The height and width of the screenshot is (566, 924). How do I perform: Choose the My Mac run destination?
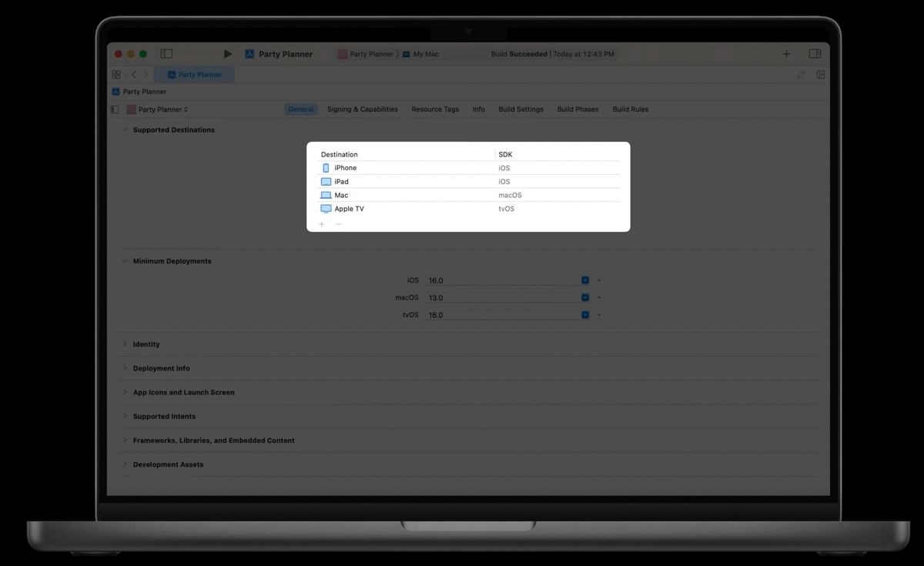pos(420,54)
